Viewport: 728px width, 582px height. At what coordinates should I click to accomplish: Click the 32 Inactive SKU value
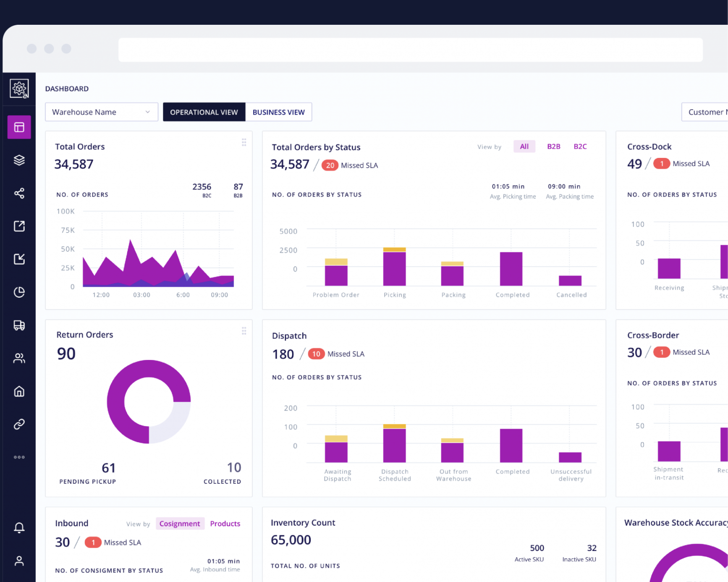[592, 548]
